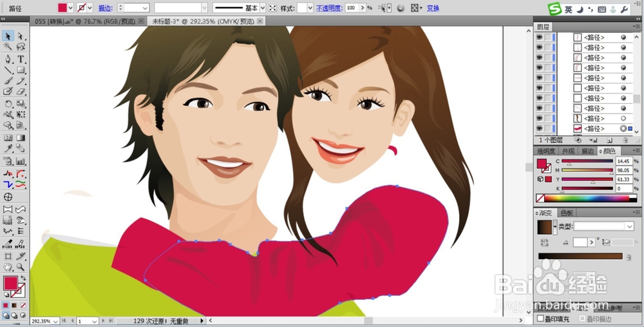The image size is (644, 327).
Task: Open fill color dropdown in control bar
Action: point(70,8)
